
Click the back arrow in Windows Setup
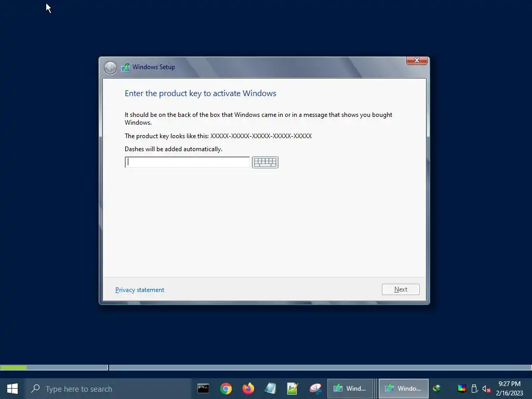[x=110, y=68]
